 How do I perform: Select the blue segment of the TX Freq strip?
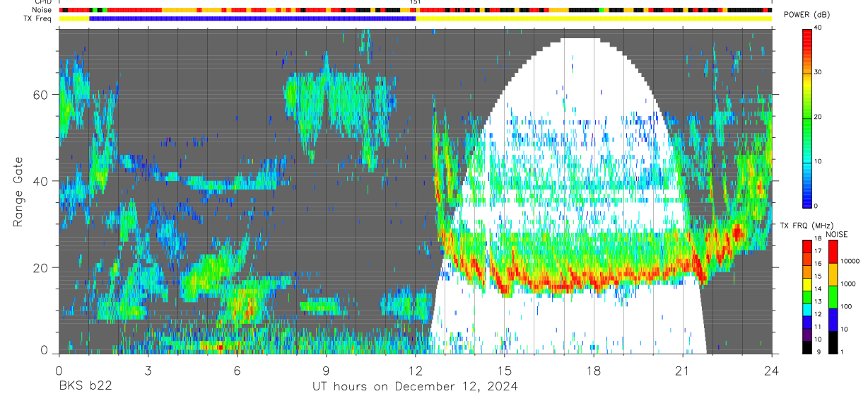coord(252,18)
